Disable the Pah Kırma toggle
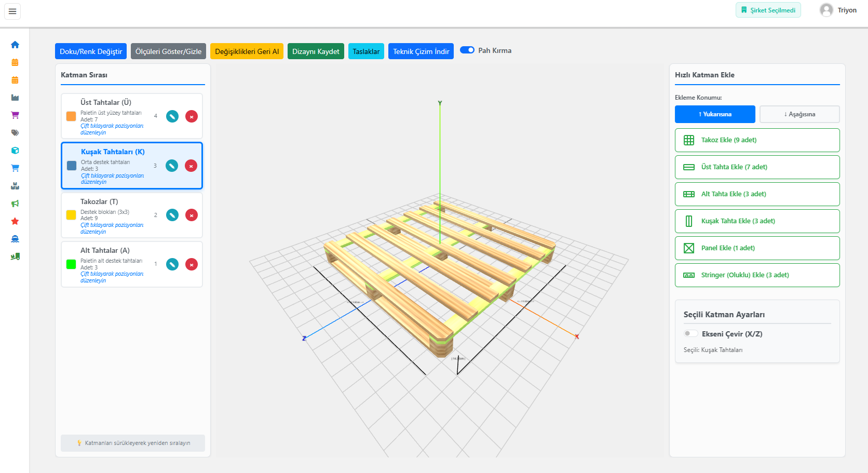 coord(467,50)
